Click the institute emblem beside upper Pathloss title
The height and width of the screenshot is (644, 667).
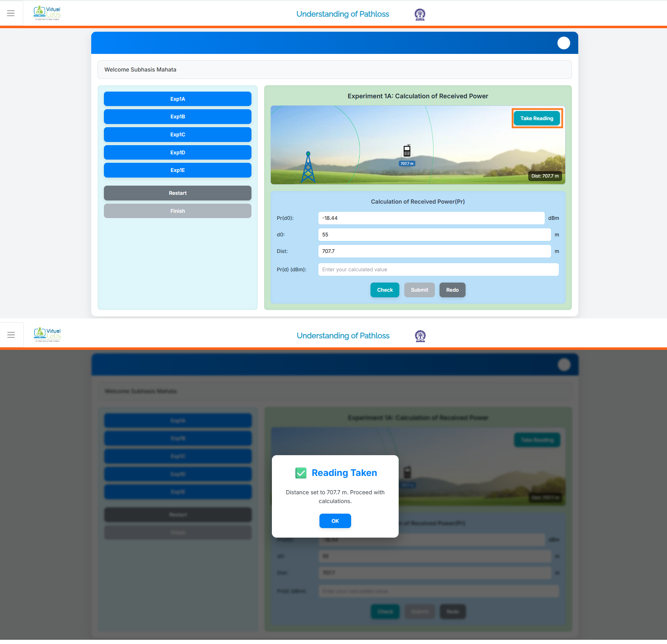pyautogui.click(x=420, y=14)
